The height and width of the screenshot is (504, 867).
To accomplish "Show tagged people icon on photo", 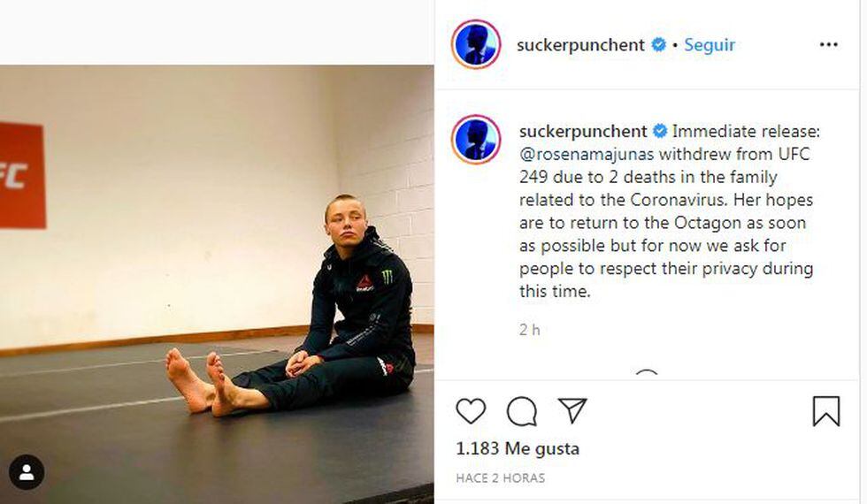I will pos(27,472).
